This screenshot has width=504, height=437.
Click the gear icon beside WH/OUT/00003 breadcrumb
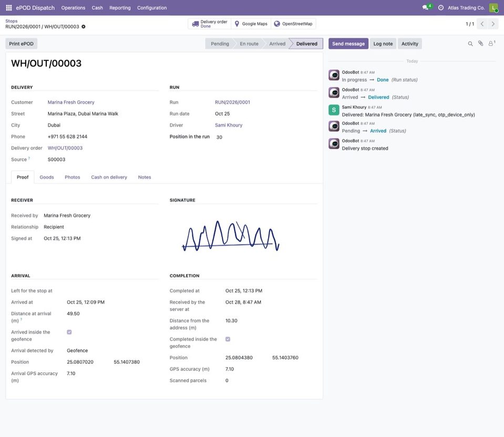coord(84,27)
